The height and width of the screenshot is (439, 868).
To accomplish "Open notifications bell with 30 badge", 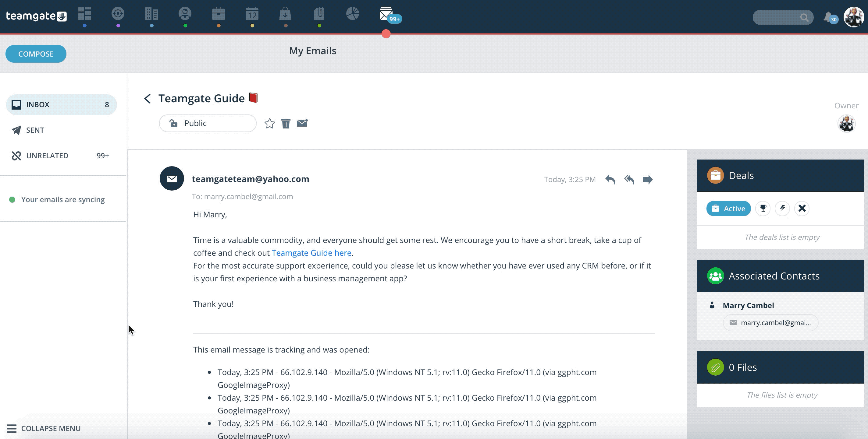I will point(830,17).
